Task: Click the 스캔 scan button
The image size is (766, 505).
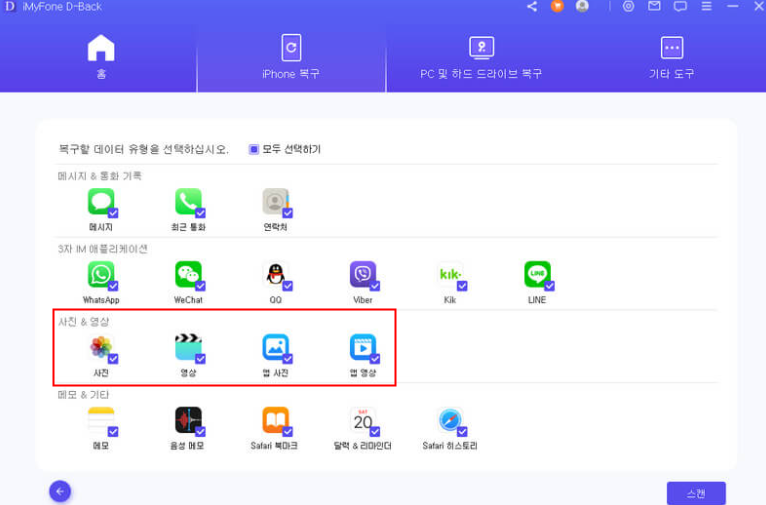Action: click(x=696, y=493)
